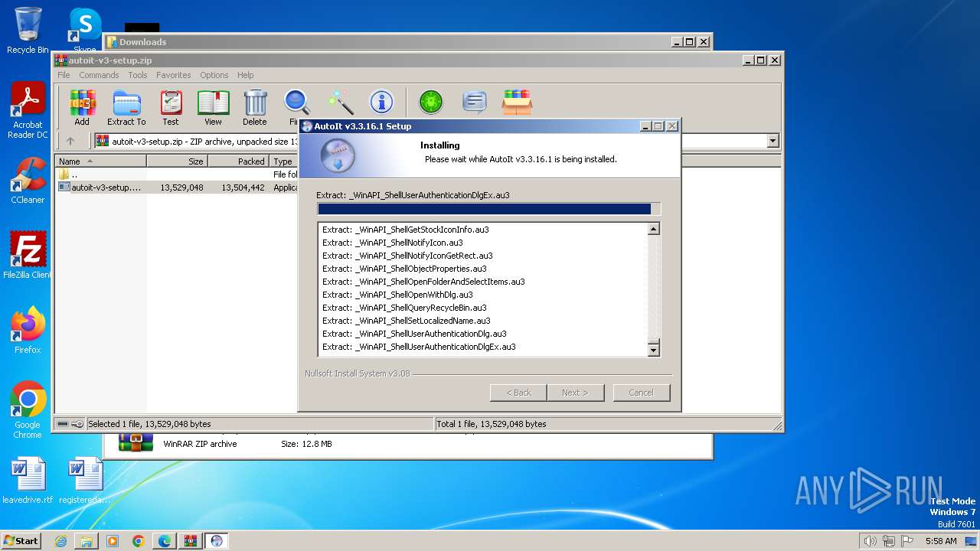Open the Favorites menu
The width and height of the screenshot is (980, 551).
point(174,75)
